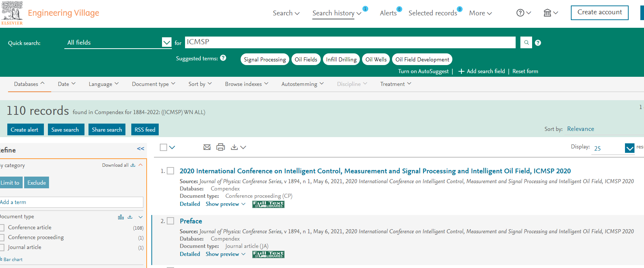The height and width of the screenshot is (268, 644).
Task: Email selected records icon
Action: click(x=207, y=147)
